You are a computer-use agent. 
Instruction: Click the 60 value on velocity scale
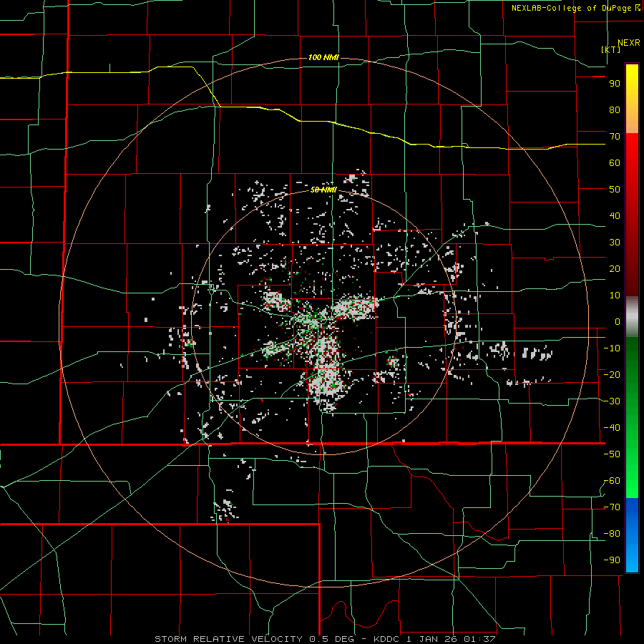(615, 163)
